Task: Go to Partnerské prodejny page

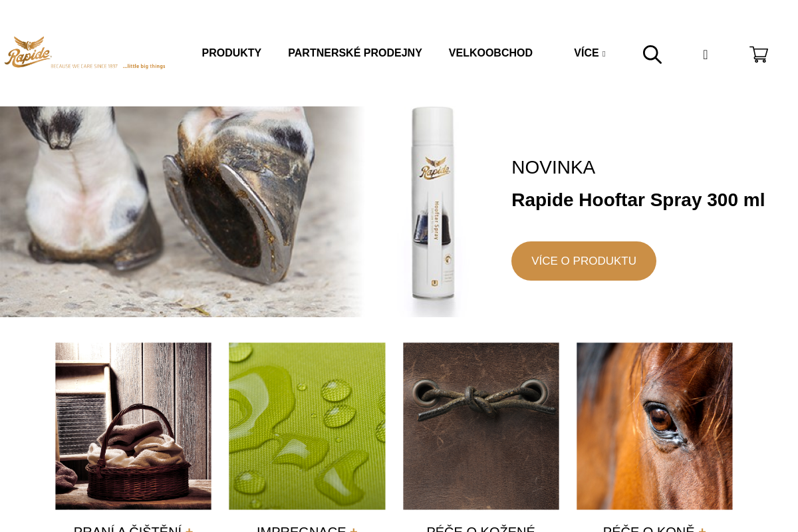Action: coord(355,53)
